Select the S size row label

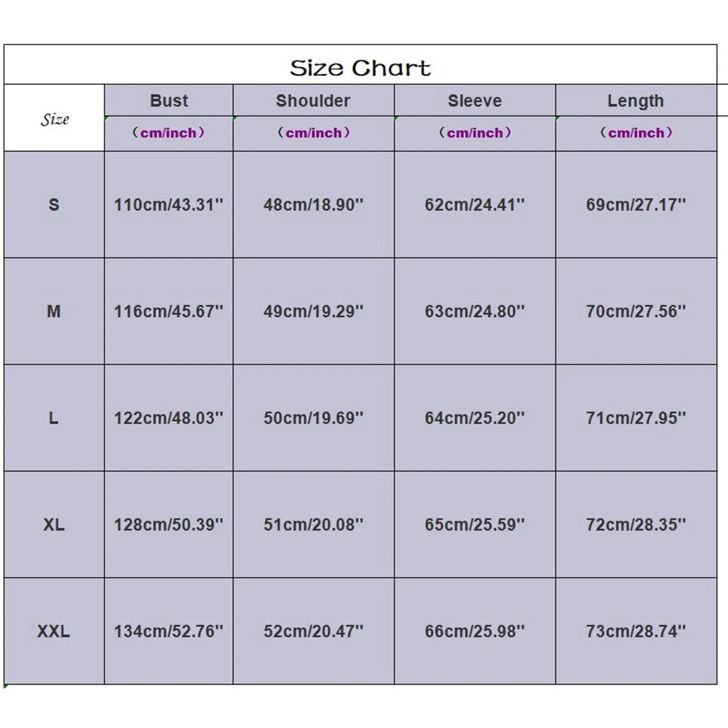point(54,205)
